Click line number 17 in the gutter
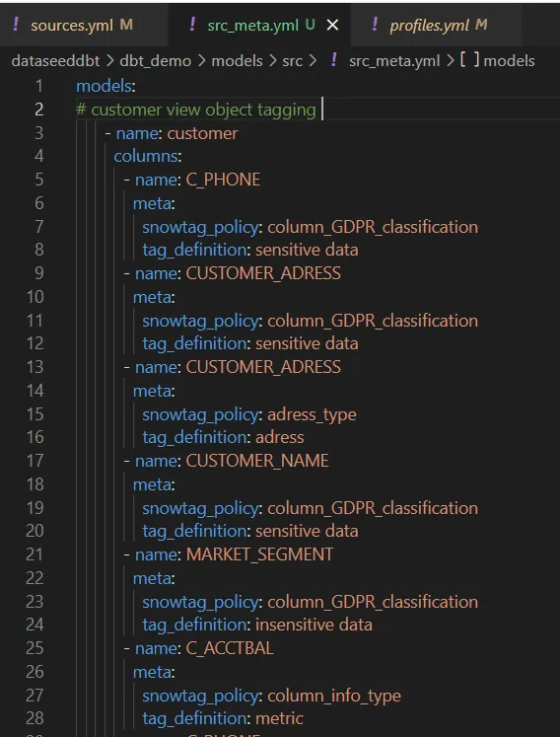Viewport: 560px width, 737px height. tap(35, 461)
